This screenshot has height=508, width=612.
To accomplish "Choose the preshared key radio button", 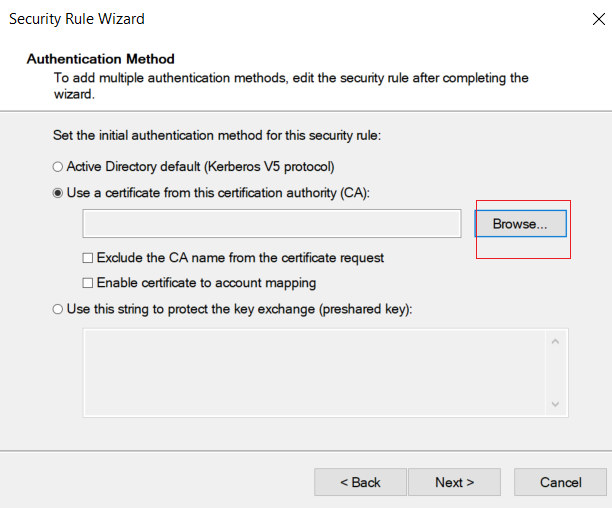I will tap(58, 309).
